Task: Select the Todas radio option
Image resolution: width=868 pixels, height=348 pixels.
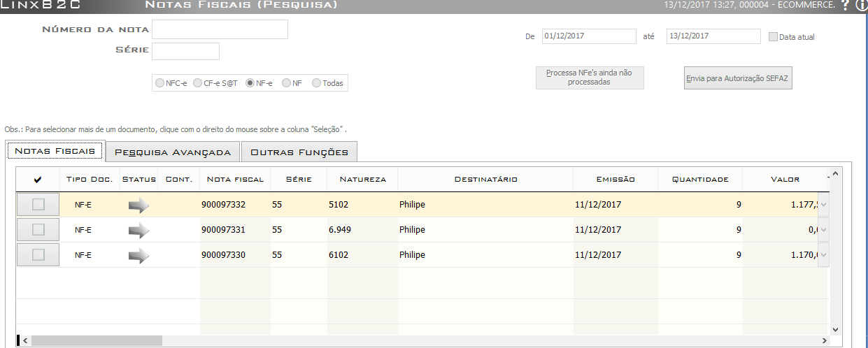Action: click(317, 83)
